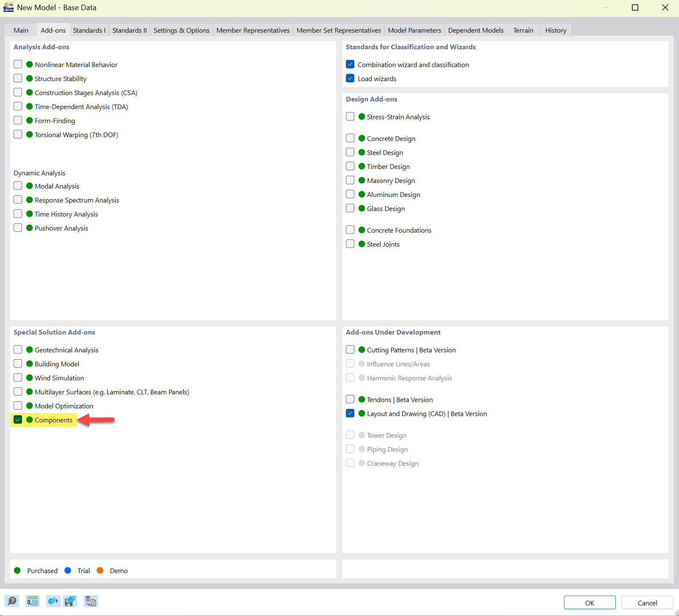Image resolution: width=679 pixels, height=616 pixels.
Task: Click the Analysis Add-ons heading
Action: pyautogui.click(x=41, y=47)
